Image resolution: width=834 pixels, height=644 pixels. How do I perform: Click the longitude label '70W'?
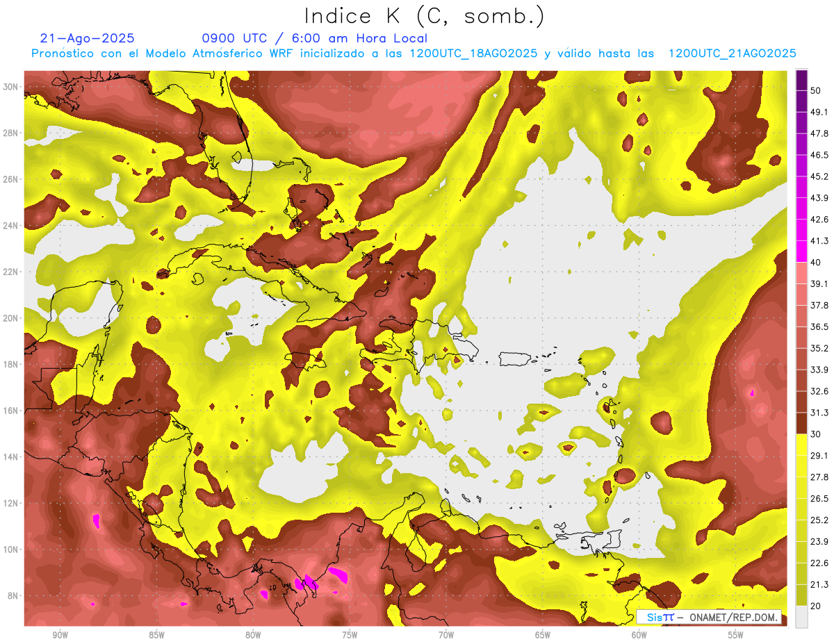point(446,635)
